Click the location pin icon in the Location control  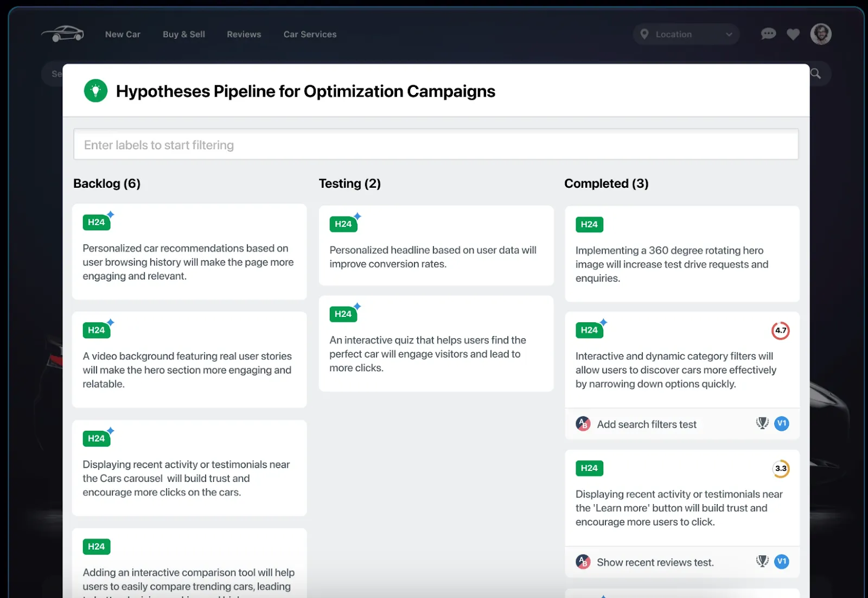(644, 34)
